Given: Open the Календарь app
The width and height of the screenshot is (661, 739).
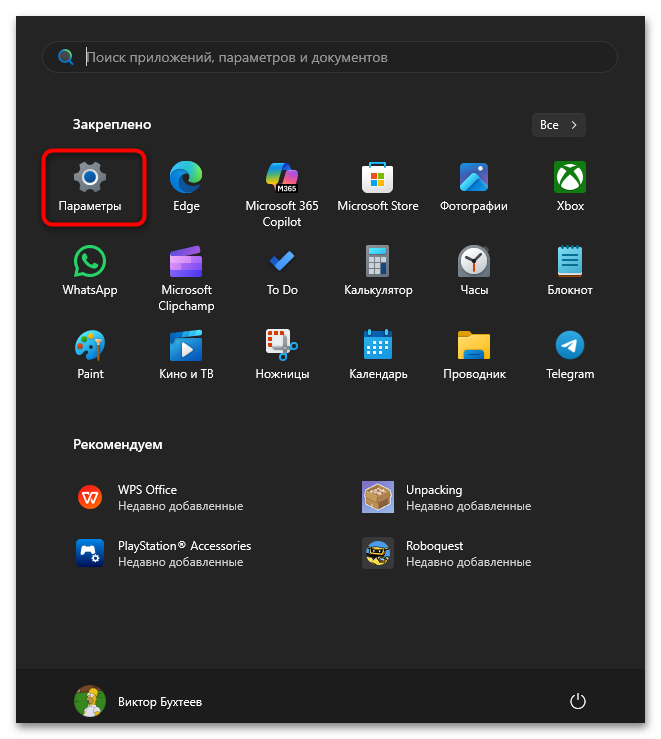Looking at the screenshot, I should tap(378, 355).
